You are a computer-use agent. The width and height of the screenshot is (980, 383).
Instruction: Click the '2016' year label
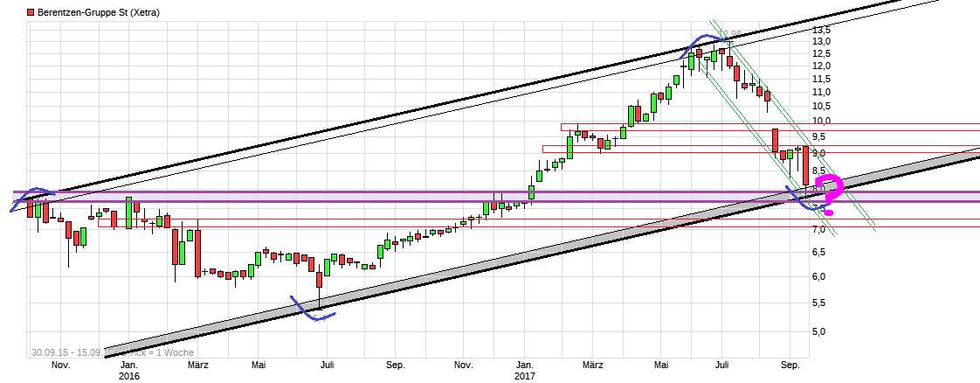(x=128, y=375)
